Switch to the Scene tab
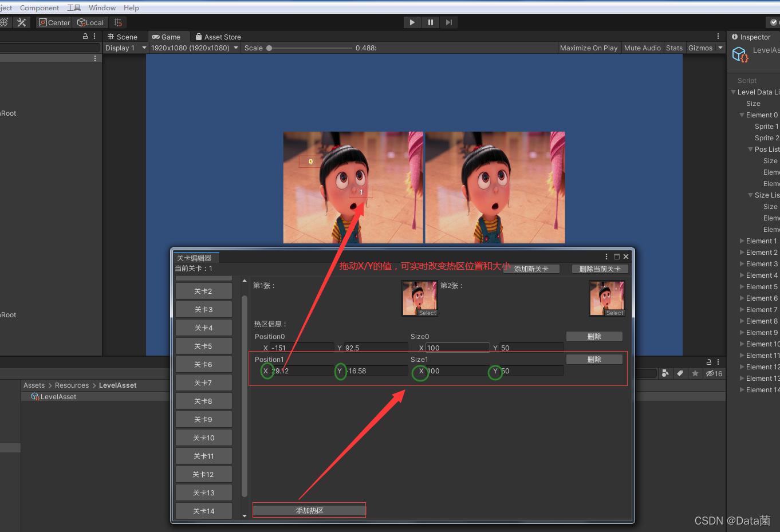The image size is (780, 532). pos(123,37)
